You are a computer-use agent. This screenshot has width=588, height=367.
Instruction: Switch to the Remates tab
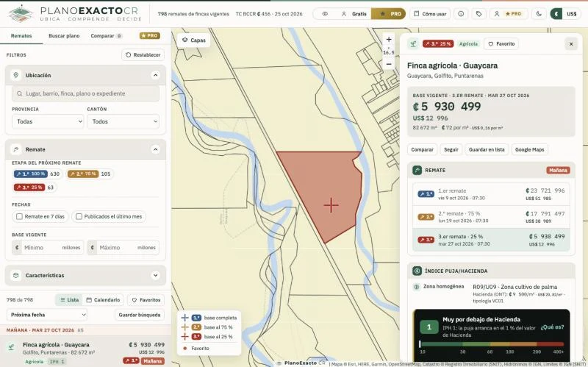(x=21, y=36)
